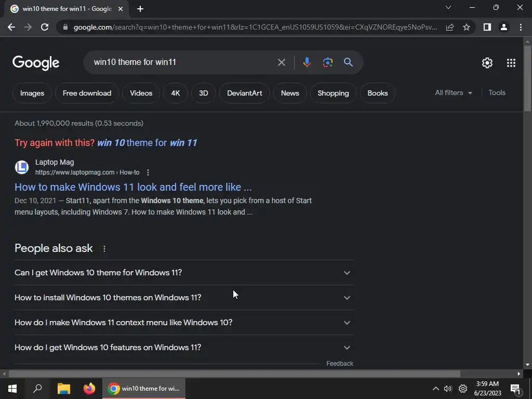Select Chrome window taskbar button

tap(144, 389)
